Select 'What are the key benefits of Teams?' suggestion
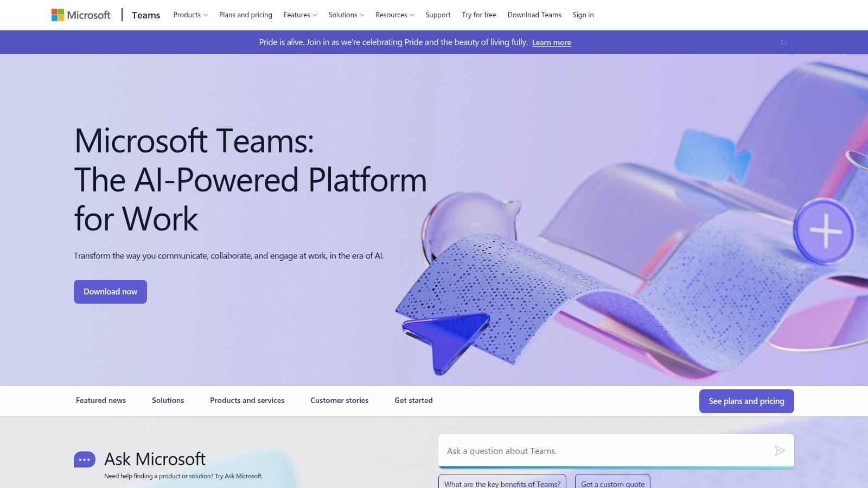 [x=502, y=481]
